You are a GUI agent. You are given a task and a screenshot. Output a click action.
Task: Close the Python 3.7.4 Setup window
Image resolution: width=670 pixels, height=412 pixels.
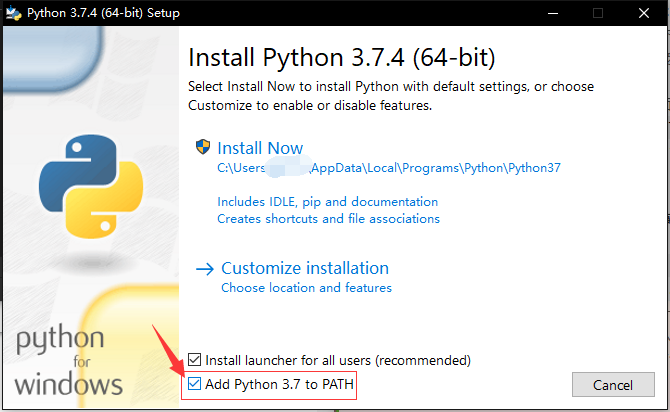[x=644, y=13]
